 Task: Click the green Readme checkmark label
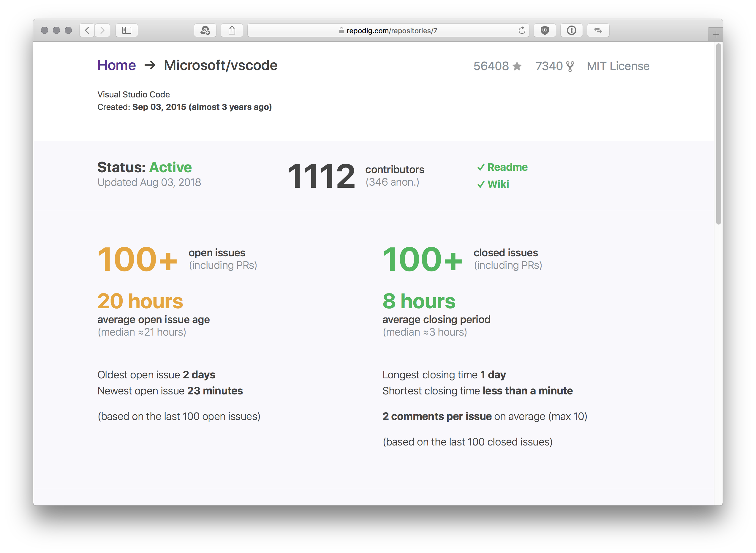503,167
